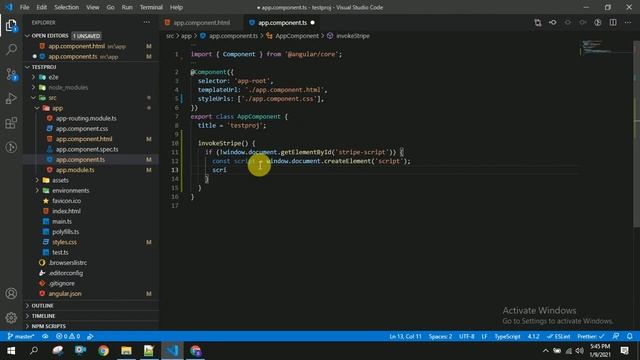
Task: Open the Explorer view in activity bar
Action: pos(11,26)
